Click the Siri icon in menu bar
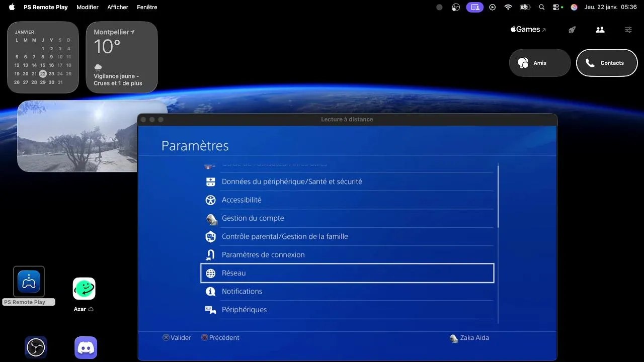 coord(574,7)
